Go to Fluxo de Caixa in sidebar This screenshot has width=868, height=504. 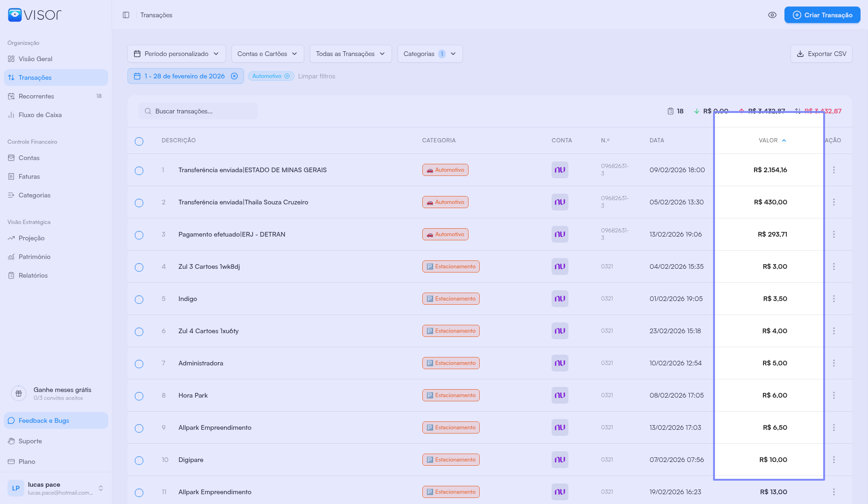point(40,115)
